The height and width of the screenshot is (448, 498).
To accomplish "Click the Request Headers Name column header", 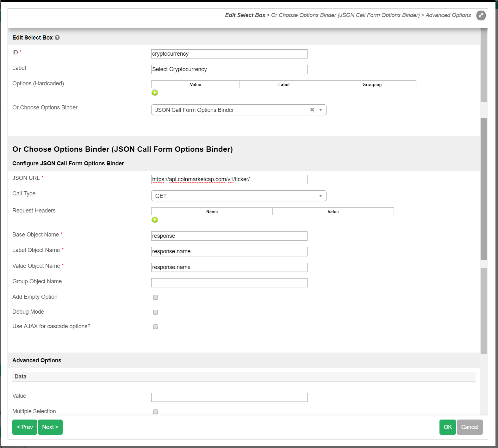I will [x=212, y=212].
